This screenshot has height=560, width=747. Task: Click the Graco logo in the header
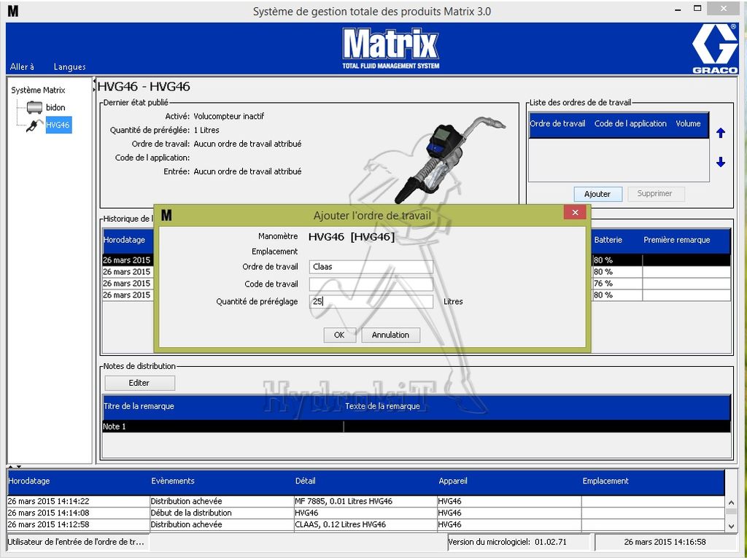[713, 47]
